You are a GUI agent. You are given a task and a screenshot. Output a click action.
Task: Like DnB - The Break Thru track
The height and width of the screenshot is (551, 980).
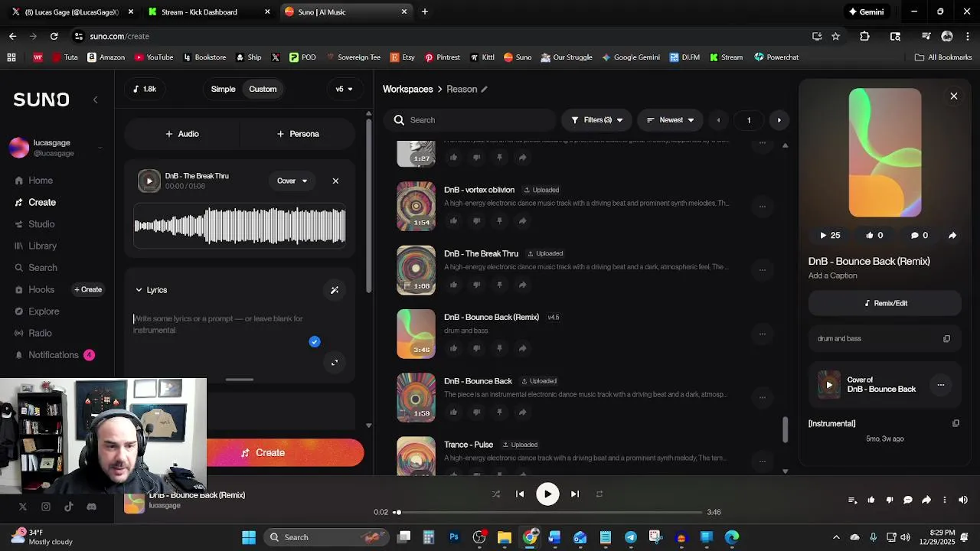453,285
